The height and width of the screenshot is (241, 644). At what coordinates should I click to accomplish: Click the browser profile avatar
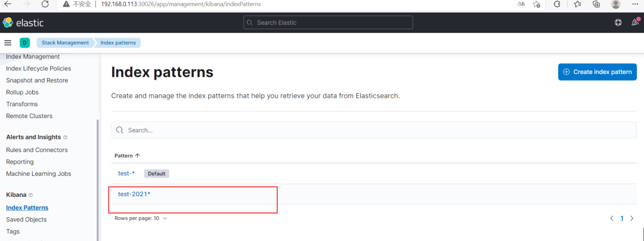click(615, 4)
